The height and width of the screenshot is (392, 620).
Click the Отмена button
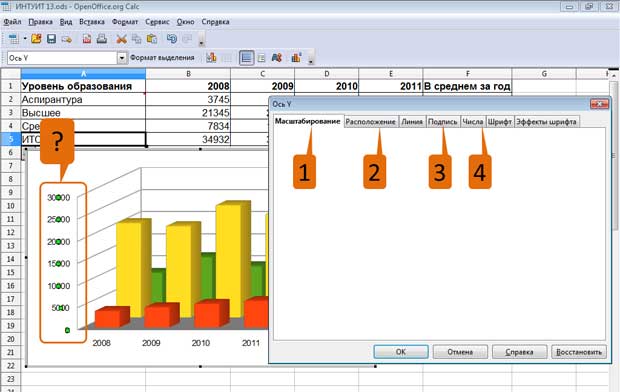[x=460, y=352]
